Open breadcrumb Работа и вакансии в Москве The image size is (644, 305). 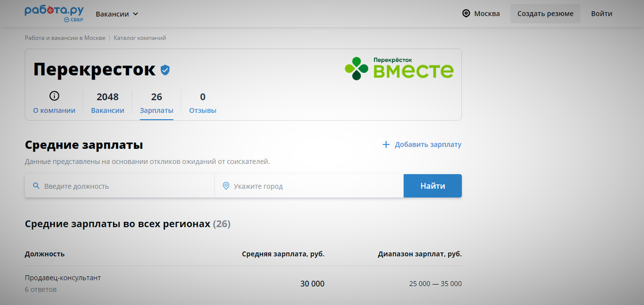65,38
